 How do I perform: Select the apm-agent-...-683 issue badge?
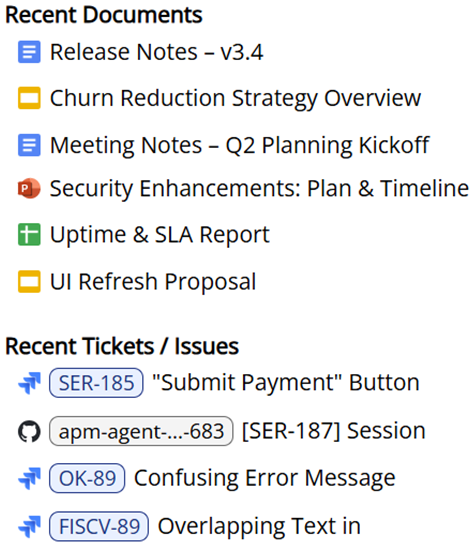[141, 431]
